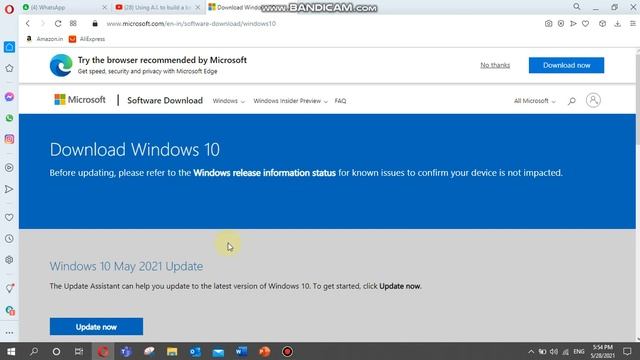Open sidebar History clock icon
640x360 pixels.
point(9,239)
